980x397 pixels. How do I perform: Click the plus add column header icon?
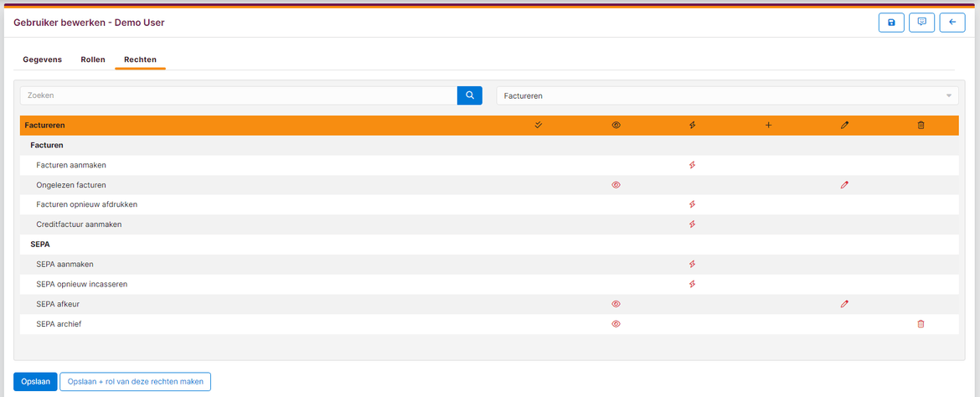[768, 125]
